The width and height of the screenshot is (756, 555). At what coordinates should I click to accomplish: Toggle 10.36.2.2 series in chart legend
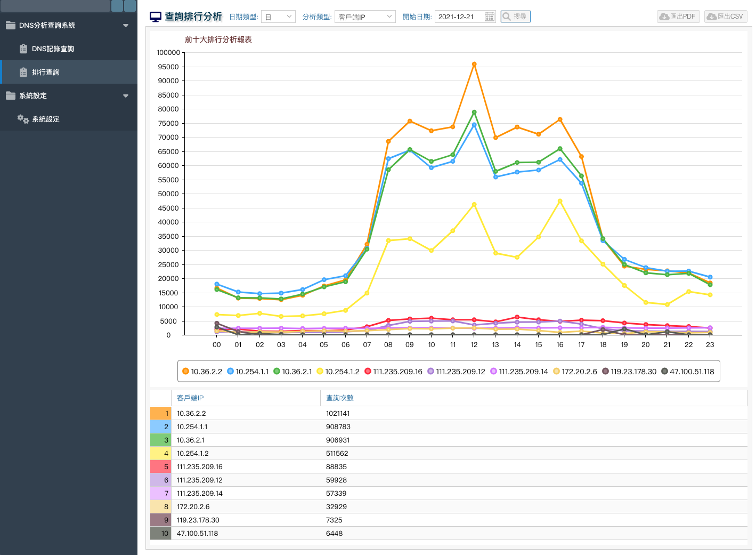click(x=202, y=372)
